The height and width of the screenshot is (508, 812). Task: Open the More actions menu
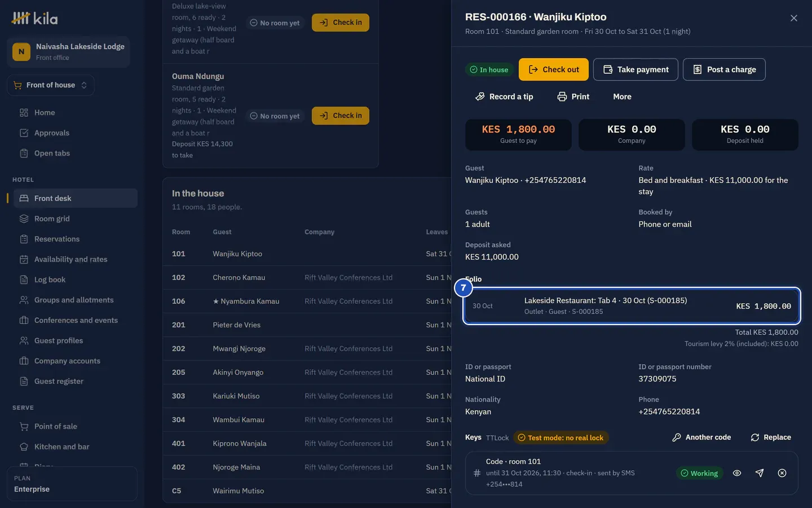pos(622,97)
